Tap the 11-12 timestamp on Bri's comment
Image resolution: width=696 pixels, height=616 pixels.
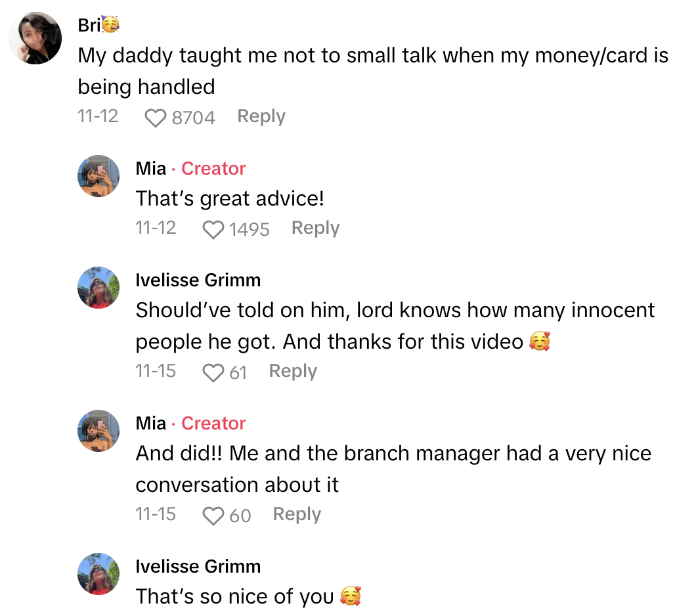click(98, 116)
